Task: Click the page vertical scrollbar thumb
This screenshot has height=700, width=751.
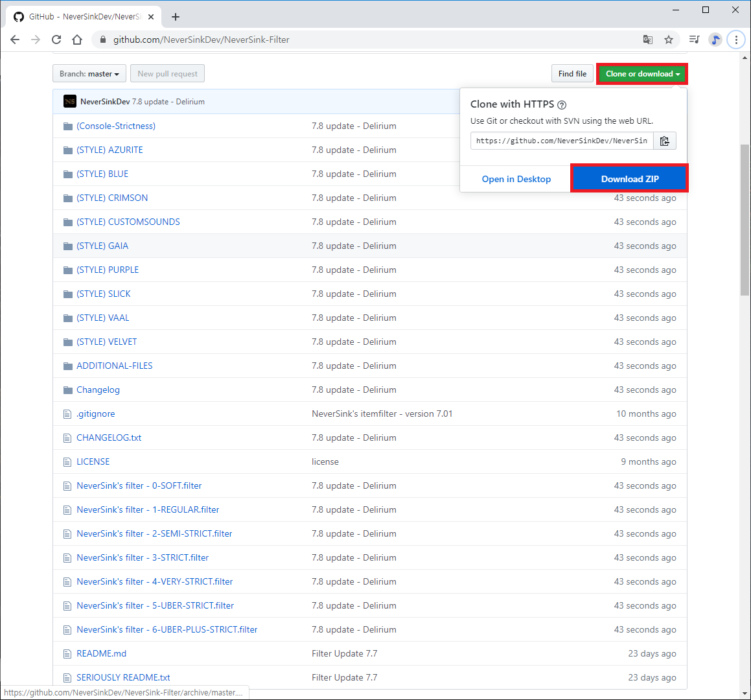Action: click(745, 220)
